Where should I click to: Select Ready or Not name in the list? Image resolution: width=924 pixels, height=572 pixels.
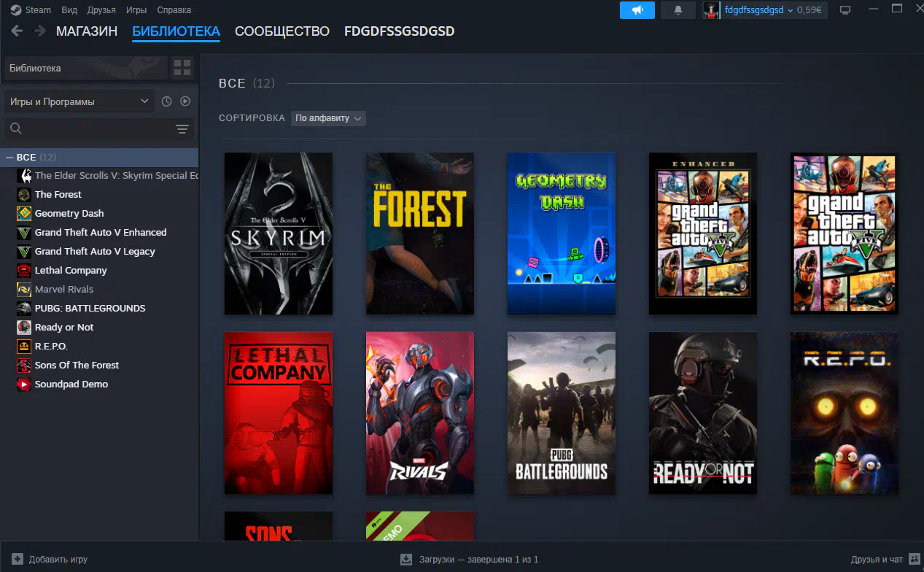point(64,327)
